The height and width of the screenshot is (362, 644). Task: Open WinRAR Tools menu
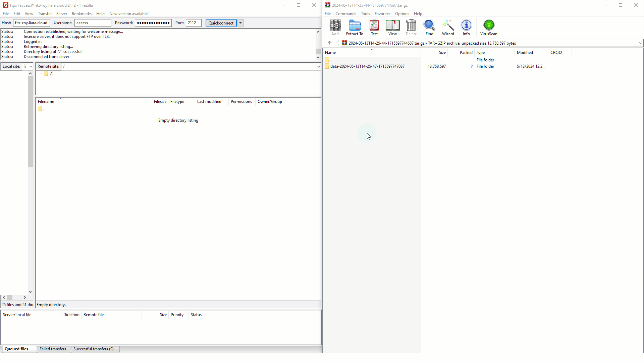click(x=365, y=14)
